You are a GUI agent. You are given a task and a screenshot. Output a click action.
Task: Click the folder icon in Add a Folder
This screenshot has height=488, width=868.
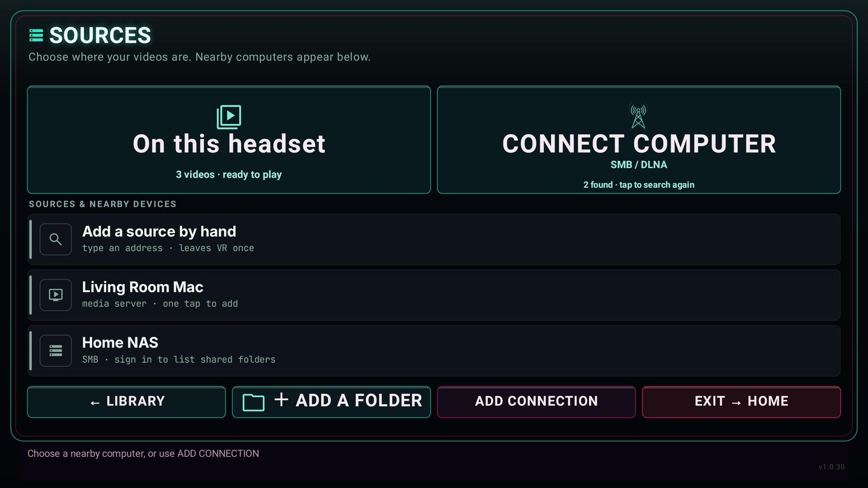pos(254,402)
